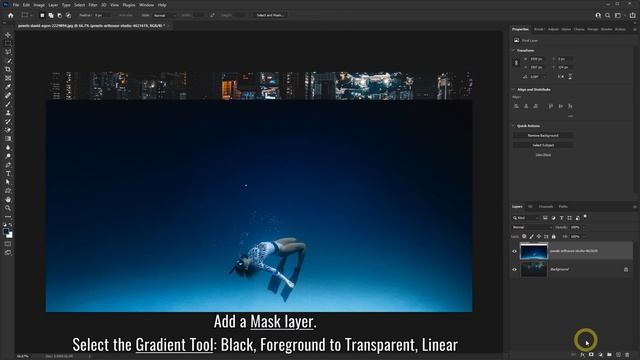This screenshot has width=640, height=360.
Task: Open search icon at top right
Action: [x=607, y=15]
